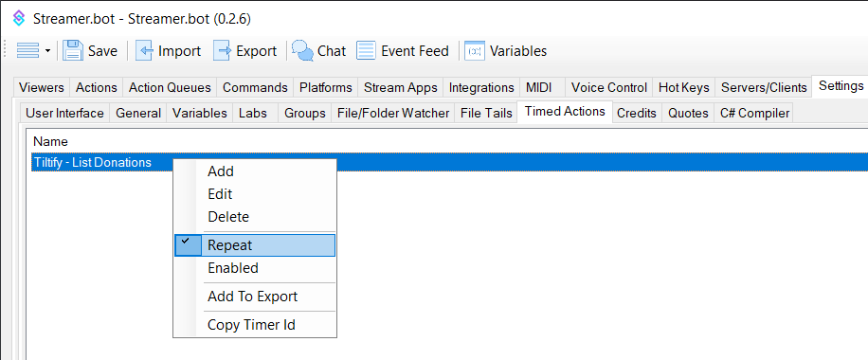This screenshot has width=868, height=360.
Task: Choose Add To Export menu entry
Action: [255, 297]
